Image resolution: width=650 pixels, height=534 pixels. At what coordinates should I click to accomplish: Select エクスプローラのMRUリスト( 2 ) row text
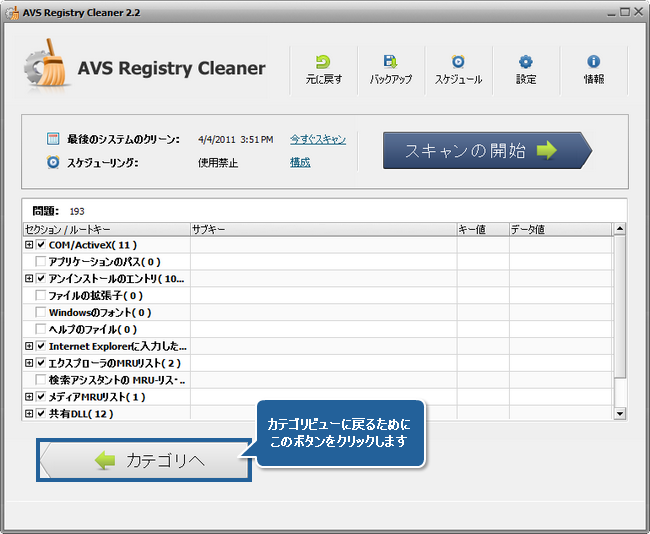pyautogui.click(x=115, y=363)
